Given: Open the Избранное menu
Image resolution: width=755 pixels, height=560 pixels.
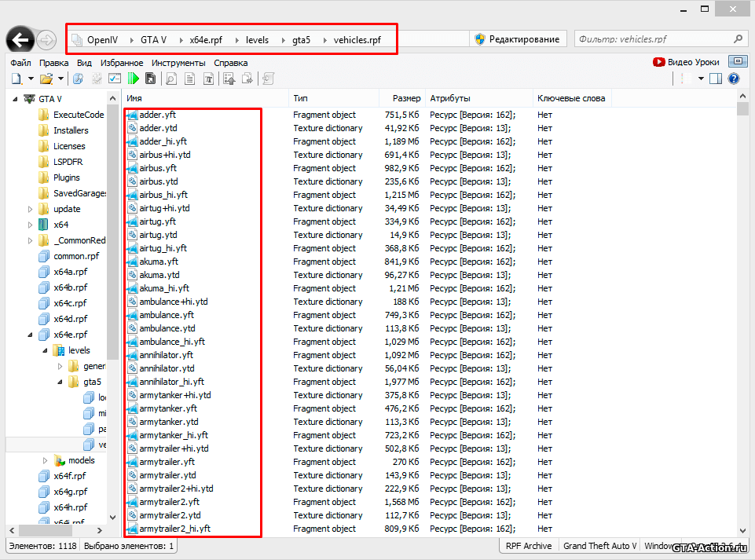Looking at the screenshot, I should 122,63.
